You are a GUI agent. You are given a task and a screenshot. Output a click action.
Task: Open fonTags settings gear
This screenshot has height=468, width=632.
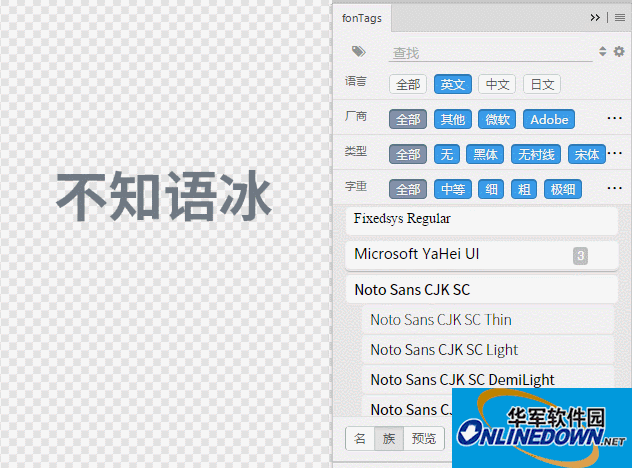pos(619,52)
